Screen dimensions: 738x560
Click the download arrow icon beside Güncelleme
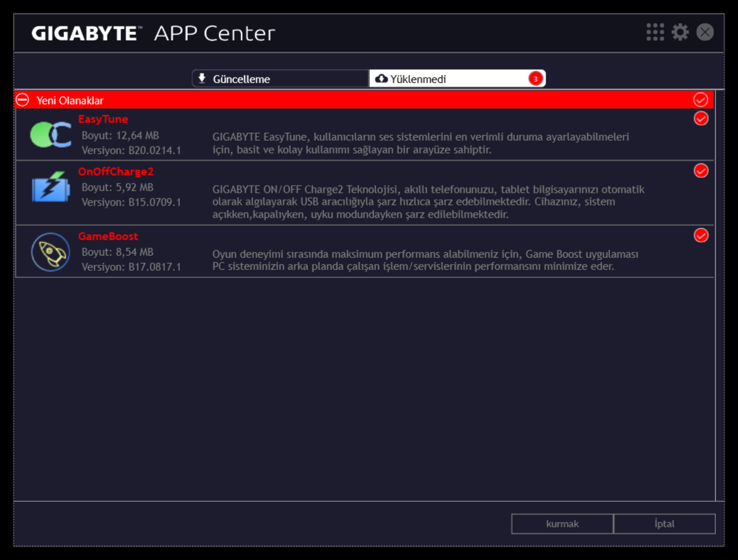[x=202, y=78]
